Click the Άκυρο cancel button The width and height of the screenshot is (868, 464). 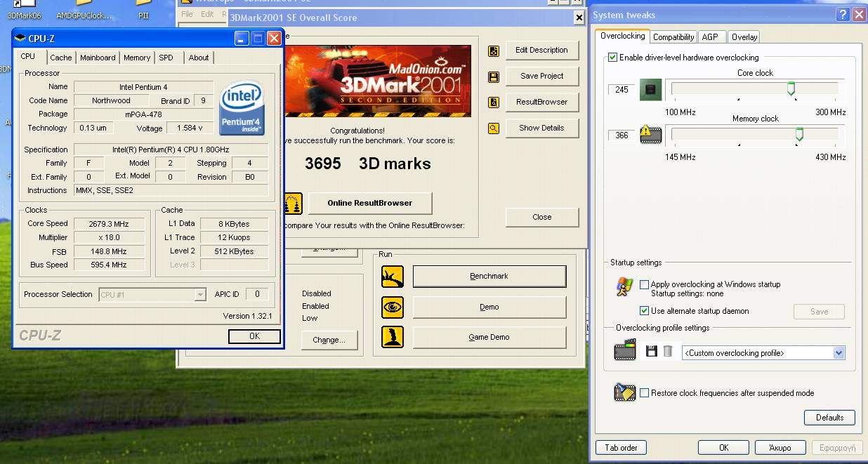click(x=780, y=448)
